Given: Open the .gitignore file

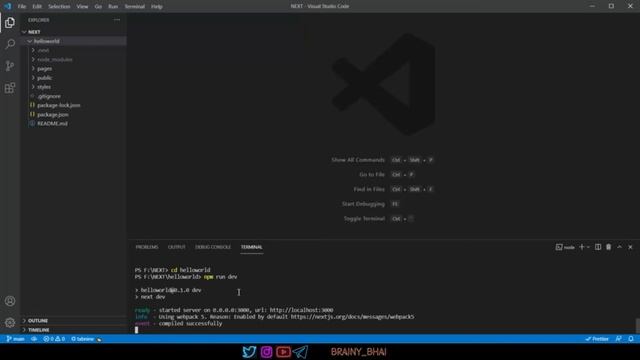Looking at the screenshot, I should point(73,96).
